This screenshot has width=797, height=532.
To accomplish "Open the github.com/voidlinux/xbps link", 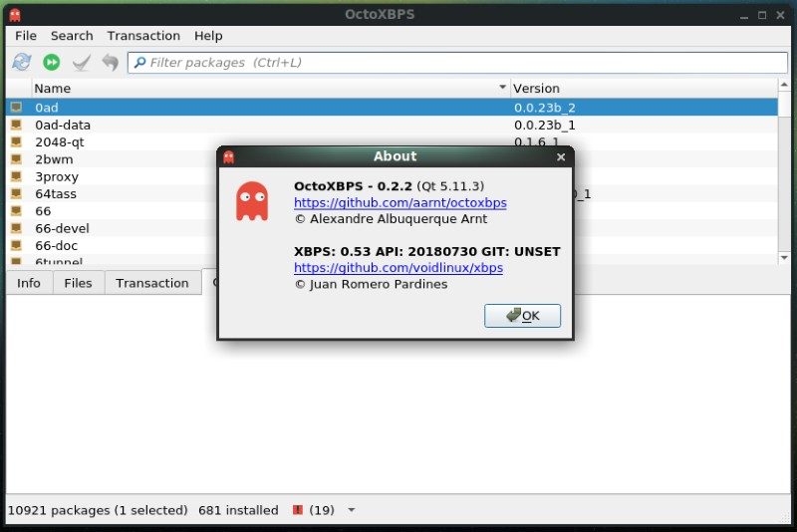I will click(398, 268).
